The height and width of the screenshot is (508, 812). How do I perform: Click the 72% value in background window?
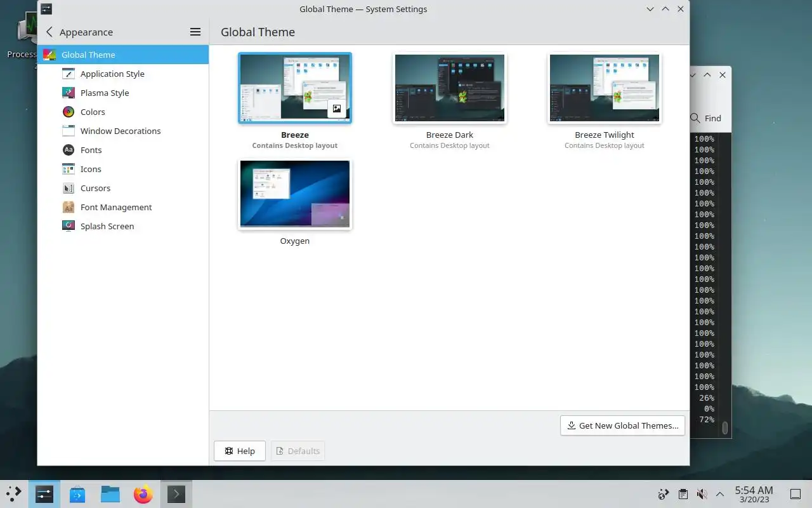tap(707, 420)
